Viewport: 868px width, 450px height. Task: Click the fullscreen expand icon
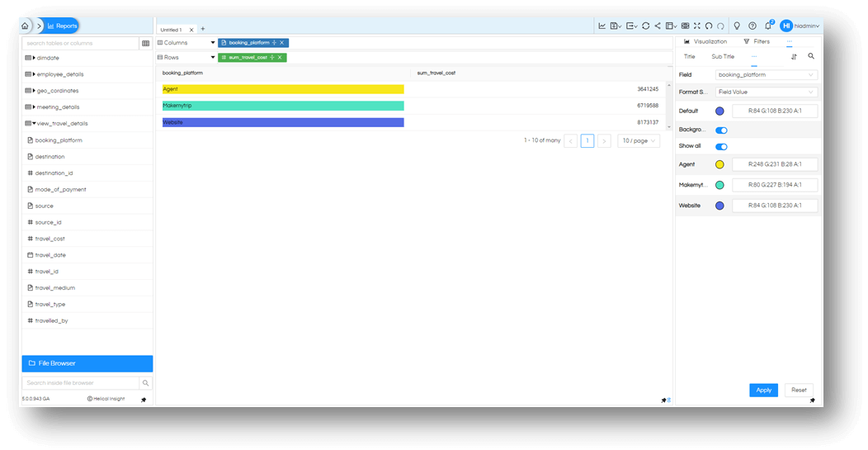point(697,26)
